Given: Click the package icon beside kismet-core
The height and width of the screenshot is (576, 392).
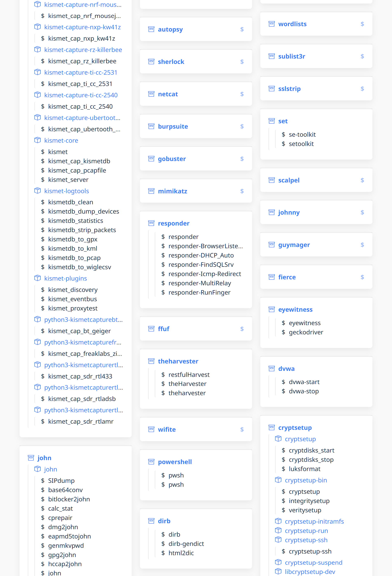Looking at the screenshot, I should pyautogui.click(x=38, y=140).
